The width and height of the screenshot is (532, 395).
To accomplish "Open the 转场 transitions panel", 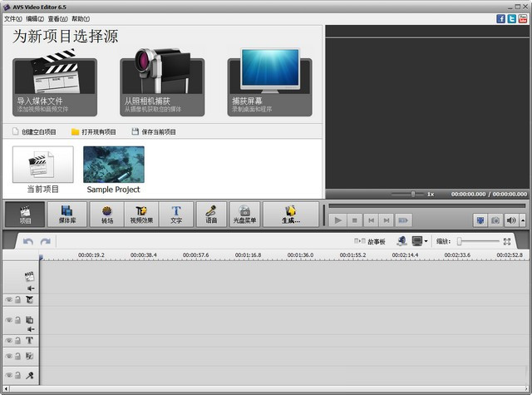I will pyautogui.click(x=107, y=215).
